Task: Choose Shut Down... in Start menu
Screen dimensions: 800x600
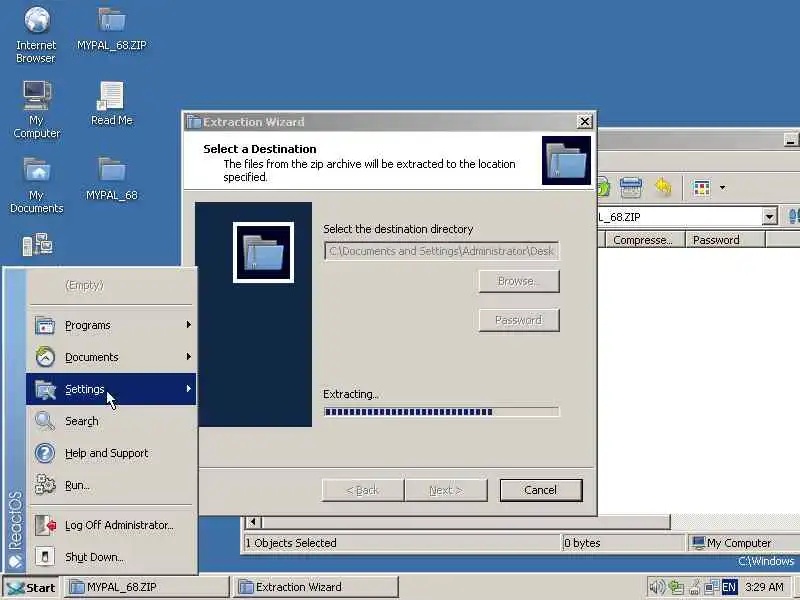Action: tap(111, 557)
